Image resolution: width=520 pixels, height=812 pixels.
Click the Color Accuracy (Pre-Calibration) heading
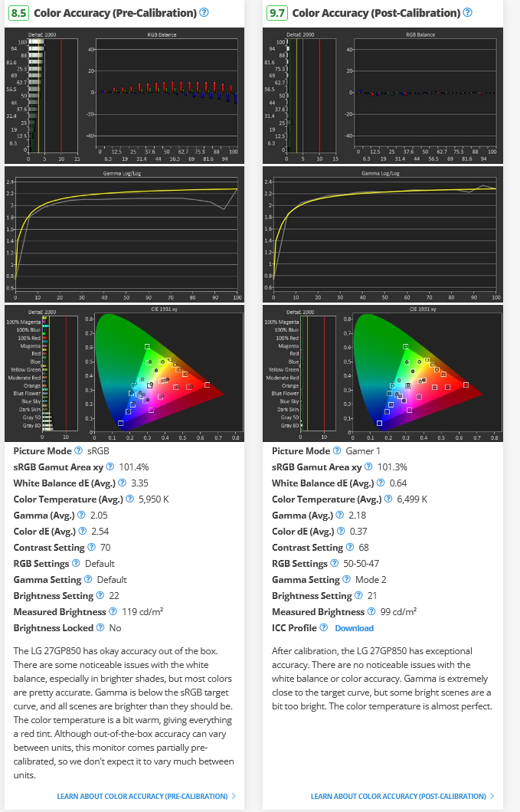pos(115,12)
